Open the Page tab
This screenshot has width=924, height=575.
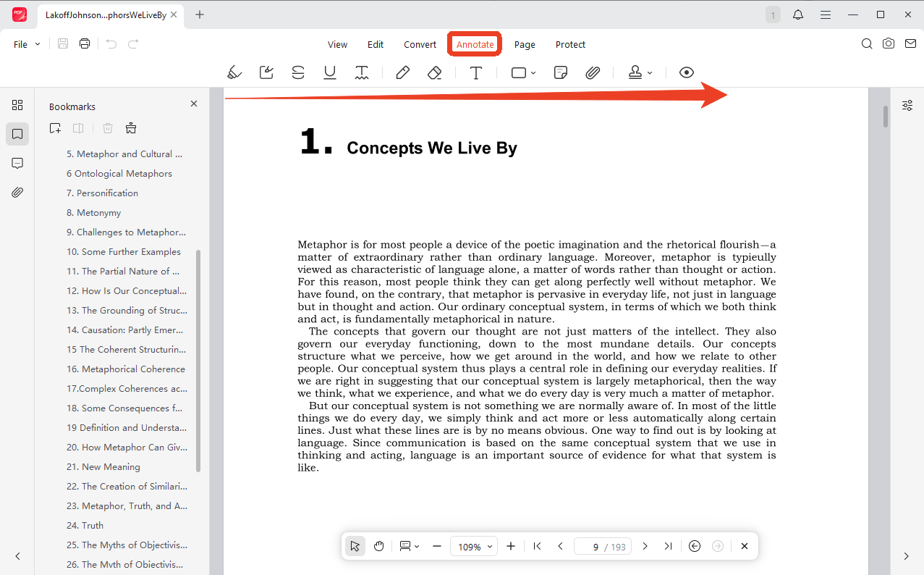tap(525, 44)
